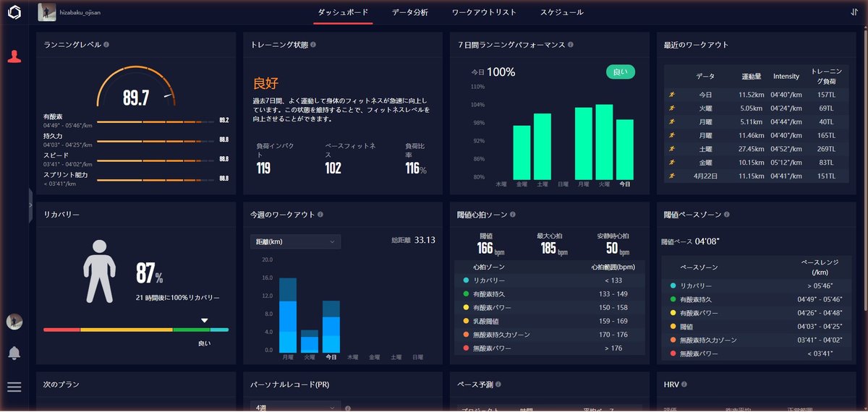The height and width of the screenshot is (412, 868).
Task: Click the running icon in 4月22日 row
Action: [x=672, y=176]
